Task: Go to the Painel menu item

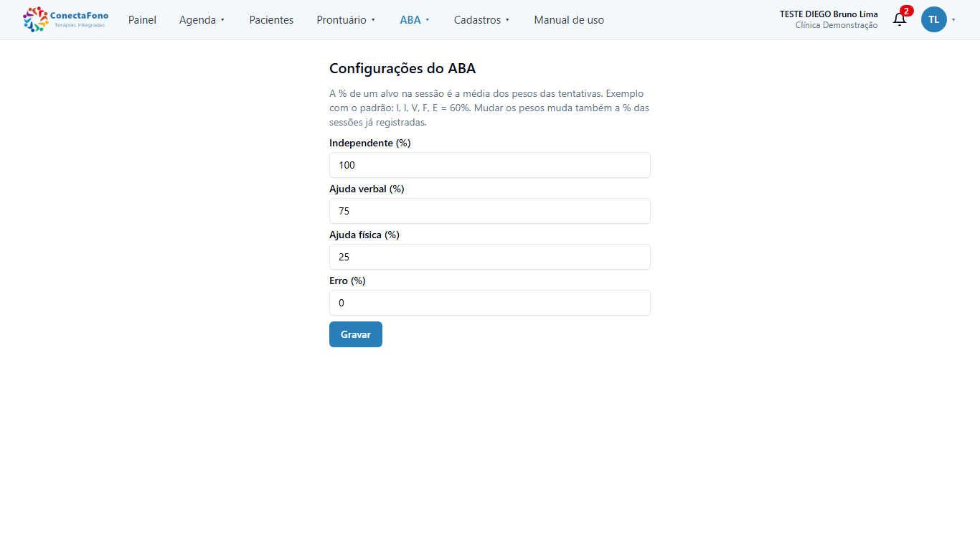Action: point(142,20)
